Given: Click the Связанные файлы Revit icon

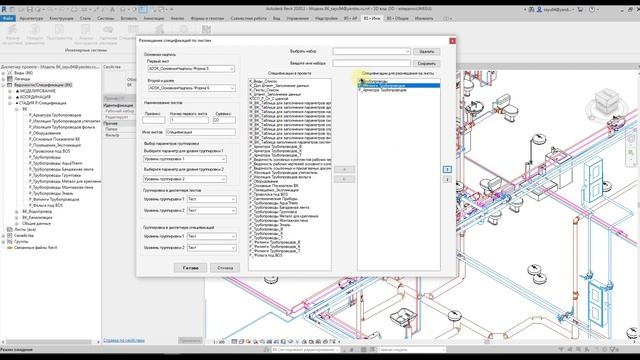Looking at the screenshot, I should coord(10,248).
